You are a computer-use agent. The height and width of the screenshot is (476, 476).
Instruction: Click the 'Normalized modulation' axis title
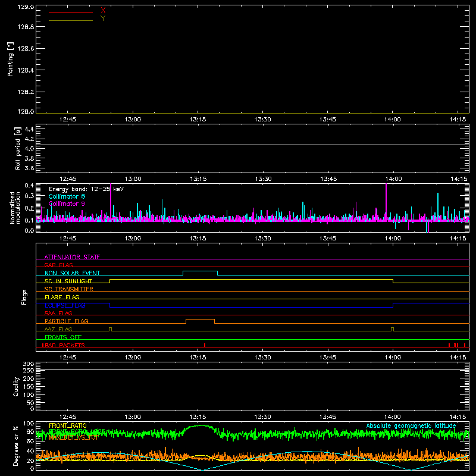pyautogui.click(x=14, y=208)
